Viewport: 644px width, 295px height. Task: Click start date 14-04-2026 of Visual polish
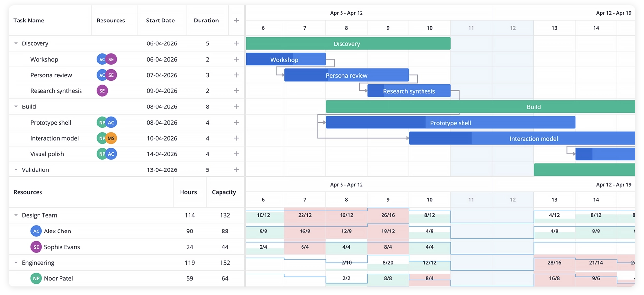(x=162, y=154)
